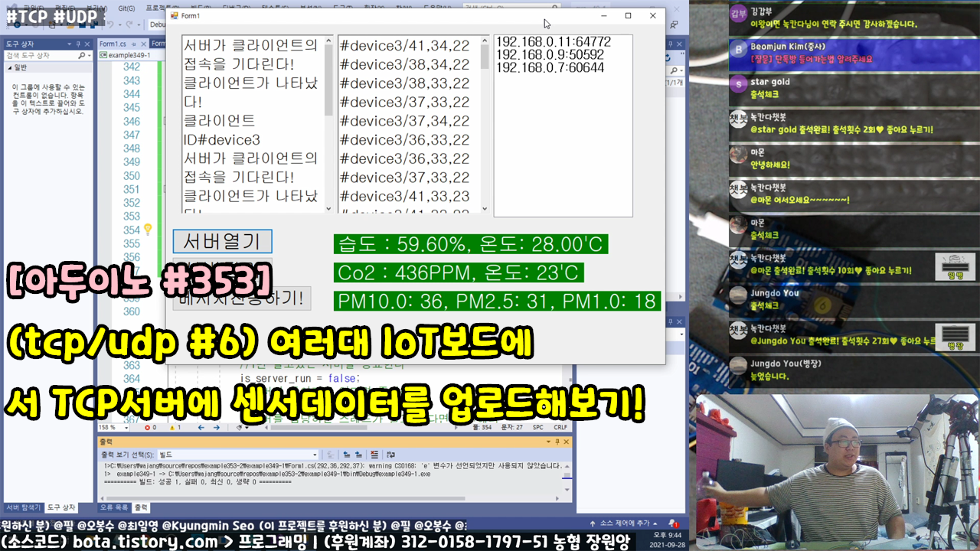Open the Git(G) menu in Visual Studio
The height and width of the screenshot is (551, 980).
click(x=128, y=7)
